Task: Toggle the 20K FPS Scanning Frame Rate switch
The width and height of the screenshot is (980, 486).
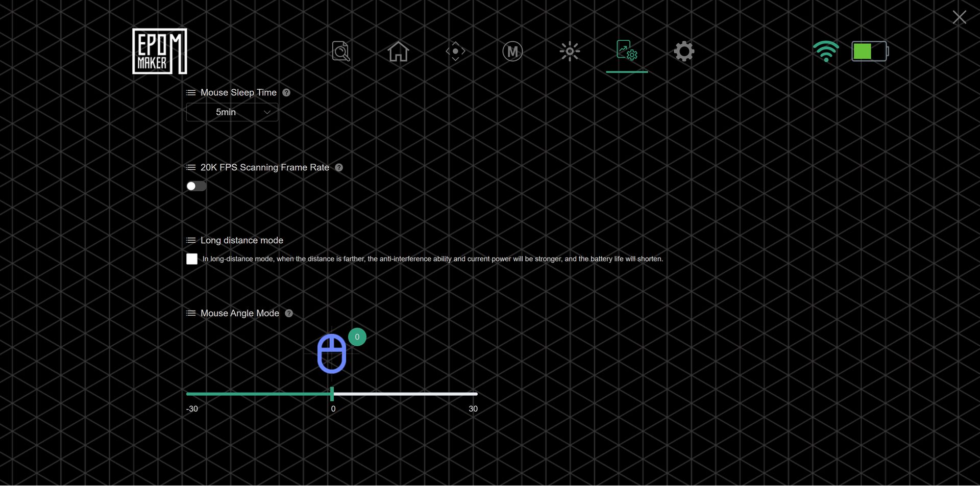Action: (x=197, y=186)
